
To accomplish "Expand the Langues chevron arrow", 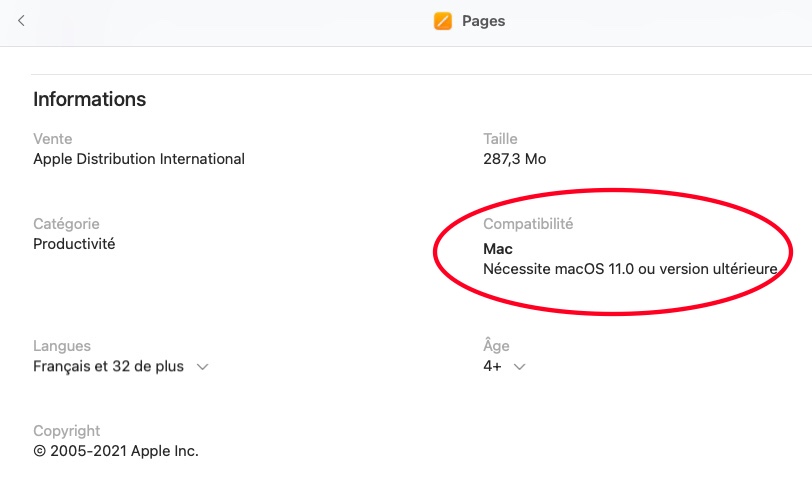I will tap(202, 367).
